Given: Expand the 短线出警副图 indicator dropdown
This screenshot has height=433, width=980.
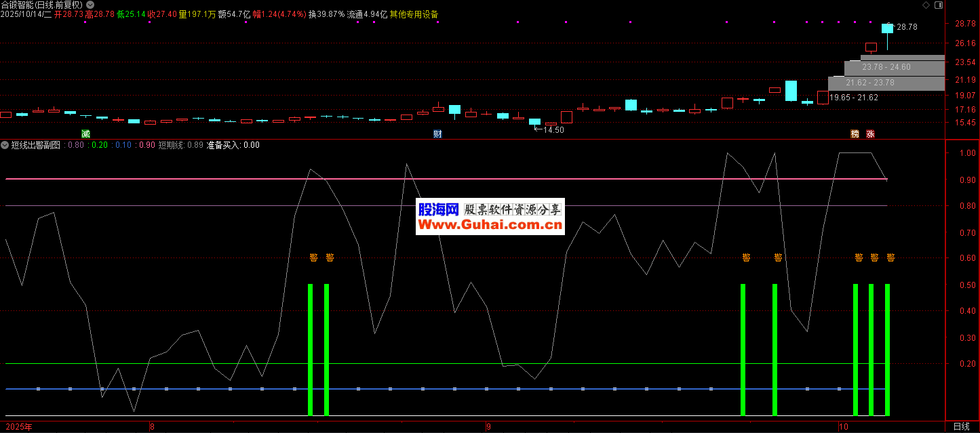Looking at the screenshot, I should tap(5, 145).
